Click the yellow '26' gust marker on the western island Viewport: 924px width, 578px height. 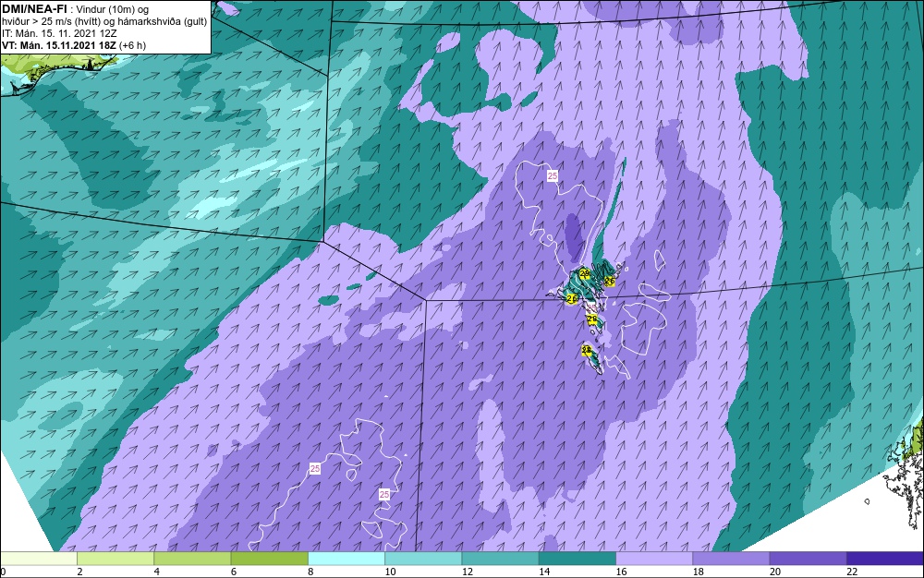coord(571,299)
